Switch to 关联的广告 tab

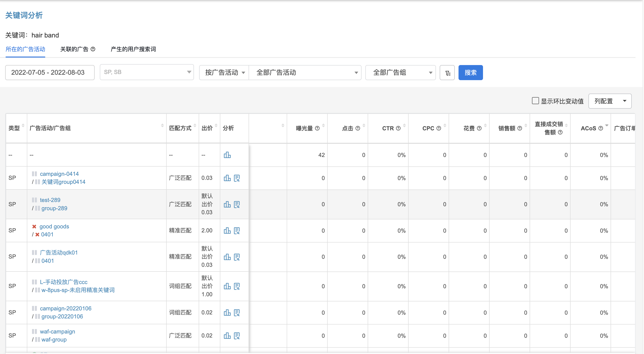point(74,49)
